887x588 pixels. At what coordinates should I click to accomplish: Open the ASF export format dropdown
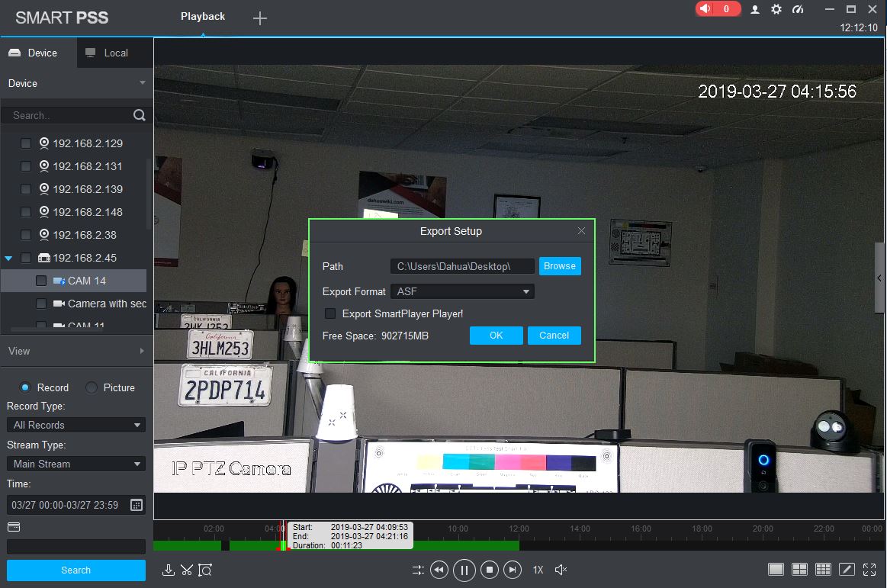pyautogui.click(x=462, y=291)
